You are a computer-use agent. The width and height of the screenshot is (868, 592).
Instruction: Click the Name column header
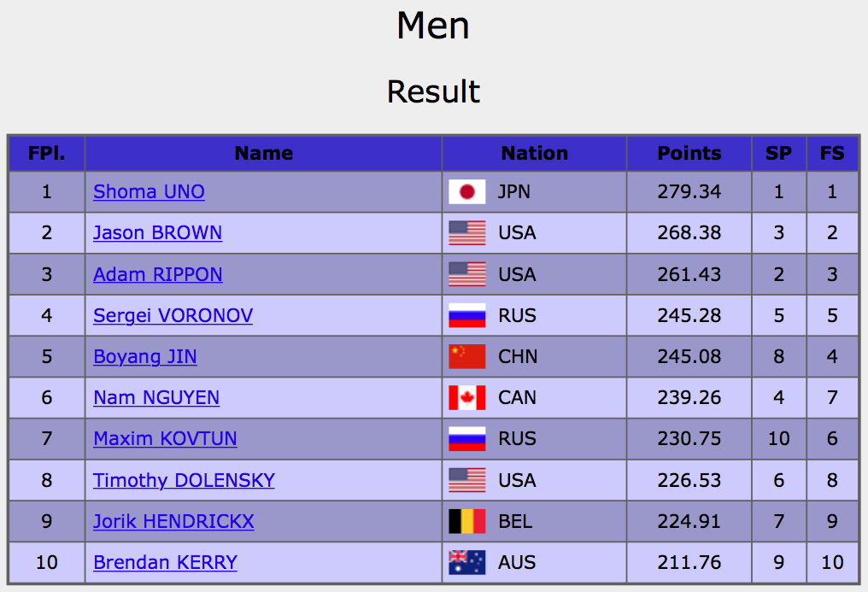coord(263,153)
